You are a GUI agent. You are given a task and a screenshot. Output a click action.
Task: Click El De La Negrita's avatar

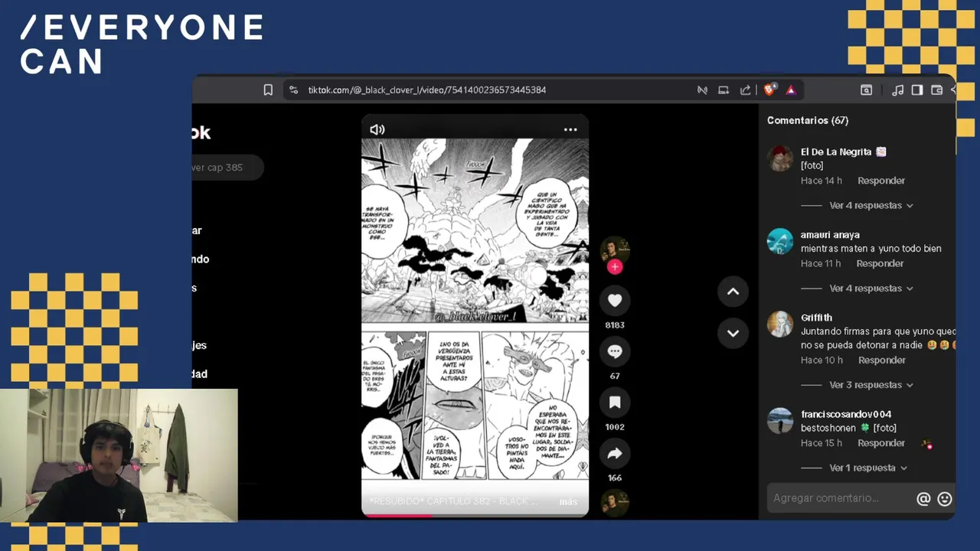pos(780,158)
